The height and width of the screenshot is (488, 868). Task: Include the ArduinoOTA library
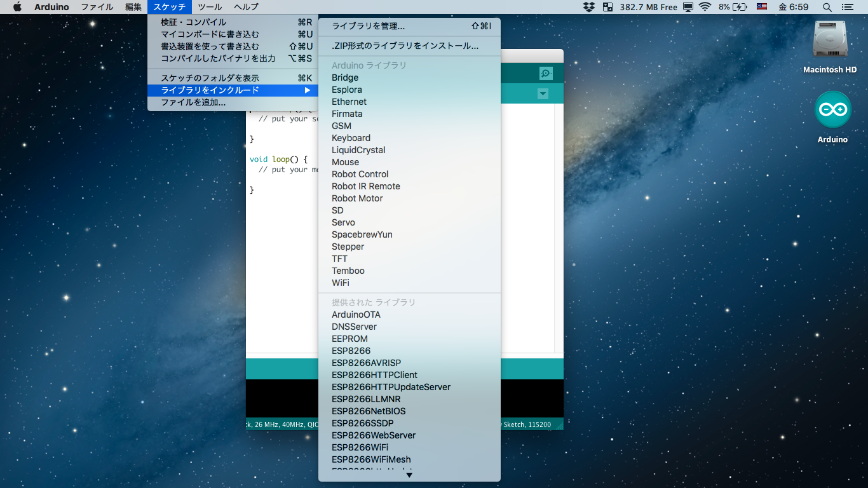point(409,315)
